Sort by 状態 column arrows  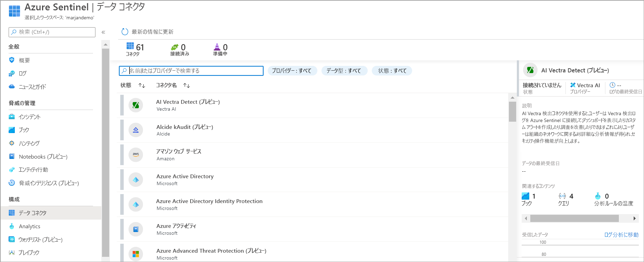click(142, 85)
